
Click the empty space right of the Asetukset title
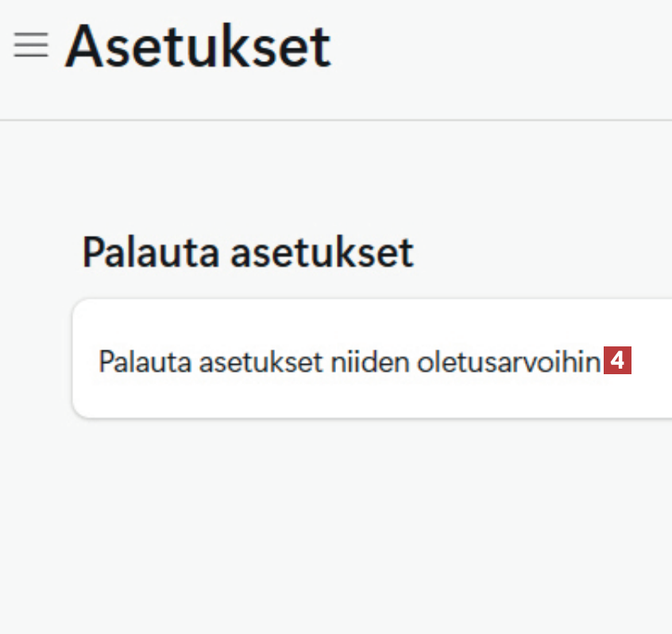(500, 47)
